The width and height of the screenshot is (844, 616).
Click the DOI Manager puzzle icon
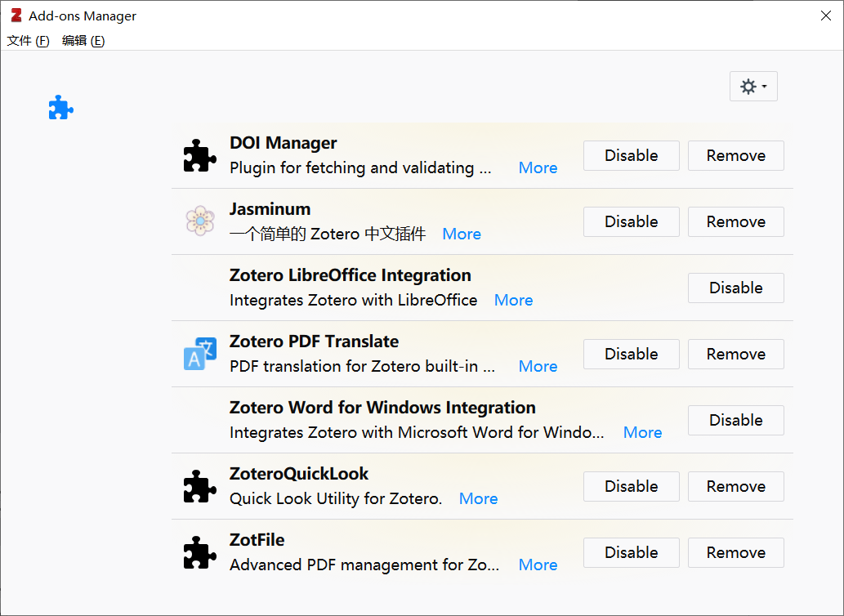pos(200,156)
